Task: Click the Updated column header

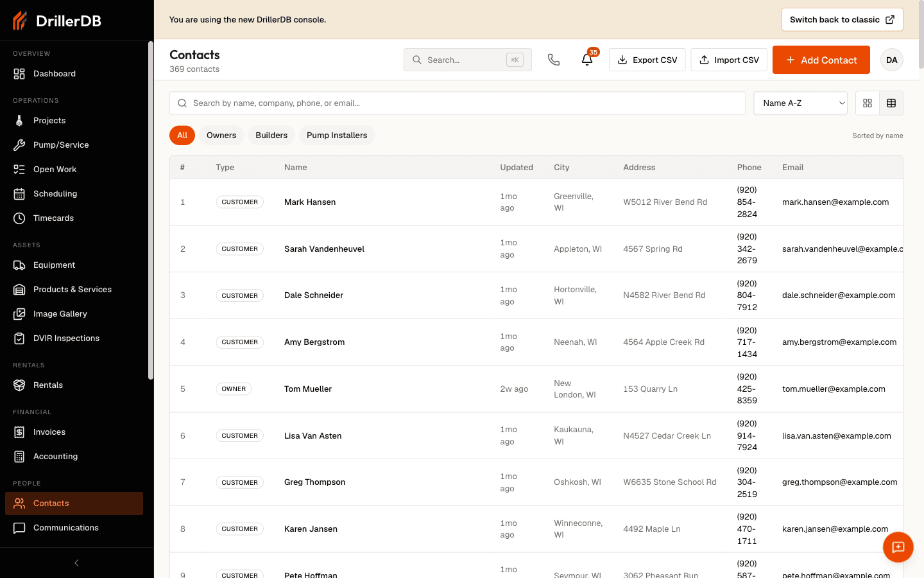Action: [x=517, y=168]
